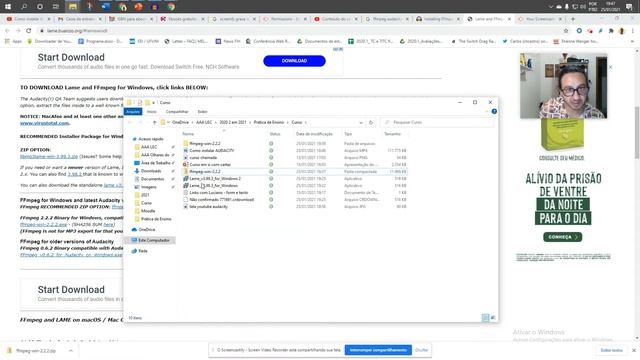Image resolution: width=640 pixels, height=360 pixels.
Task: Open the Exibir ribbon tab
Action: pyautogui.click(x=202, y=111)
